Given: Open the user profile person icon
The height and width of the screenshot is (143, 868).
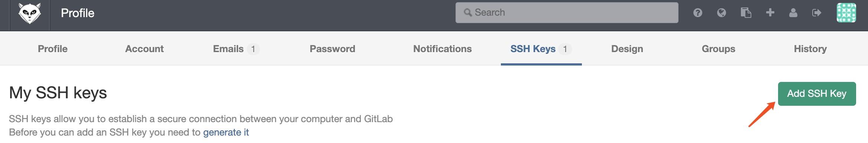Looking at the screenshot, I should point(793,13).
